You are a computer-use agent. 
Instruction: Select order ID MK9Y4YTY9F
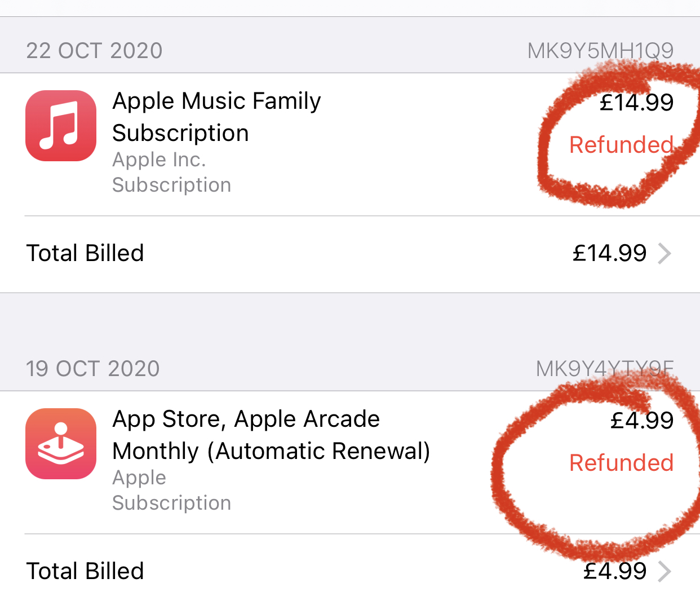(x=605, y=369)
